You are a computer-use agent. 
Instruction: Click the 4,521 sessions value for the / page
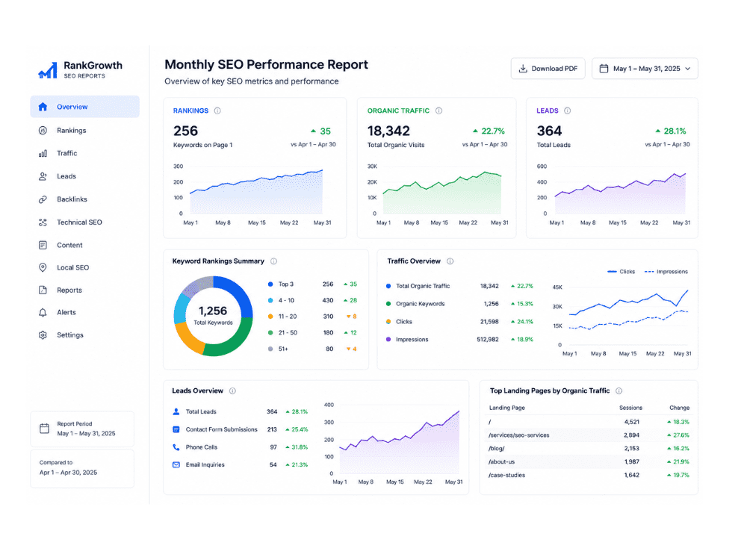pos(632,423)
